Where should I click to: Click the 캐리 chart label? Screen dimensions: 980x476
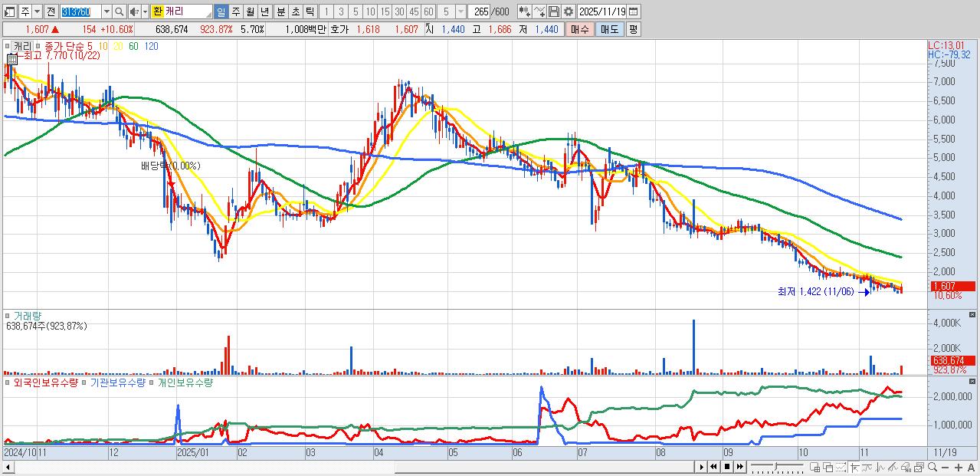coord(23,46)
